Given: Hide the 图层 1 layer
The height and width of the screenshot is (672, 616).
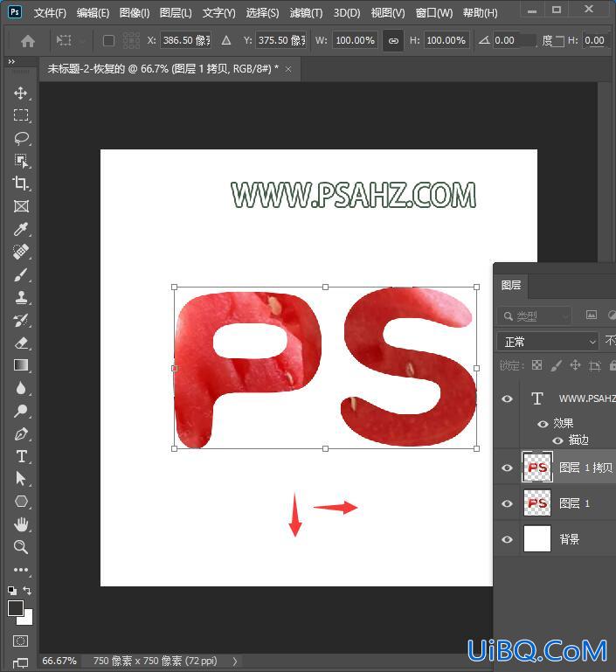Looking at the screenshot, I should click(x=507, y=503).
